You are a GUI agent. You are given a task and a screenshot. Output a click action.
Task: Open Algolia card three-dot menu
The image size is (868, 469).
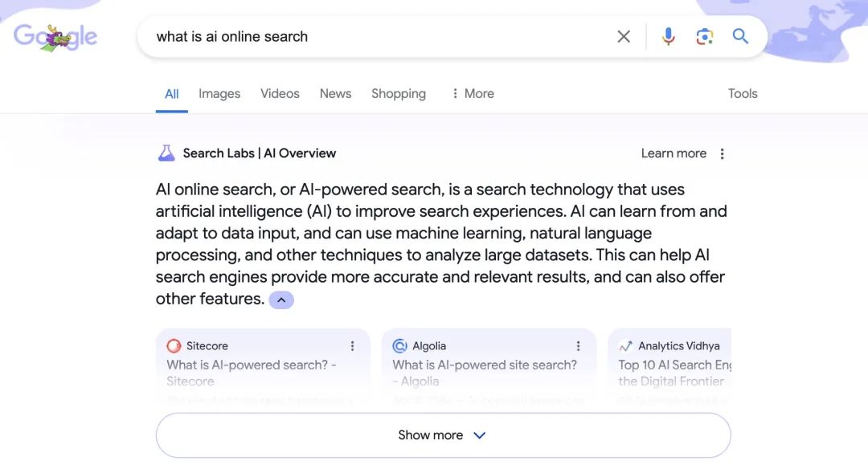(x=578, y=346)
